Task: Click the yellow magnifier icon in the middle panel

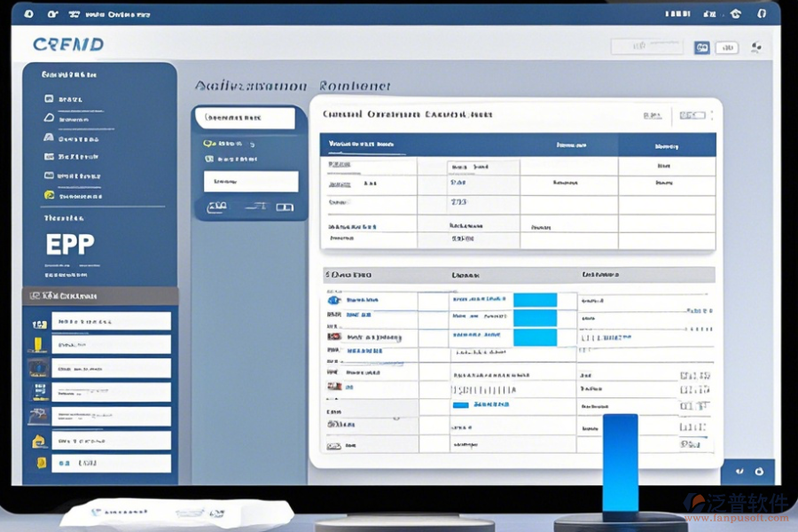Action: 208,143
